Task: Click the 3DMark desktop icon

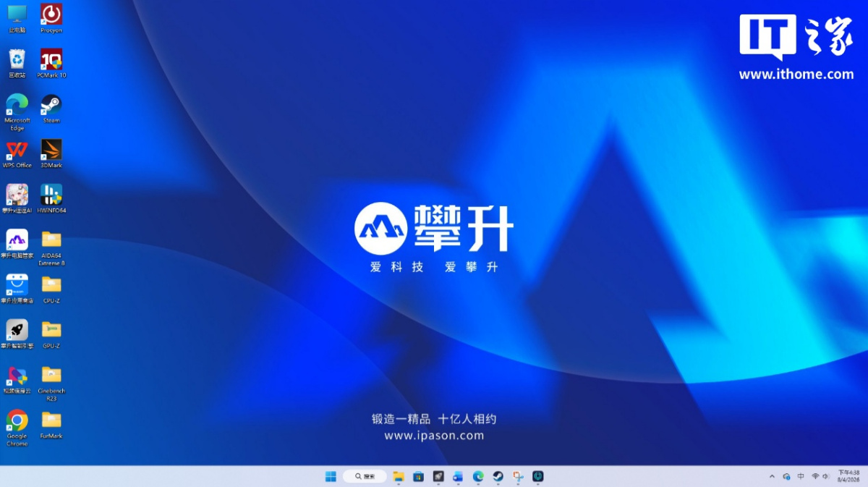Action: click(x=51, y=150)
